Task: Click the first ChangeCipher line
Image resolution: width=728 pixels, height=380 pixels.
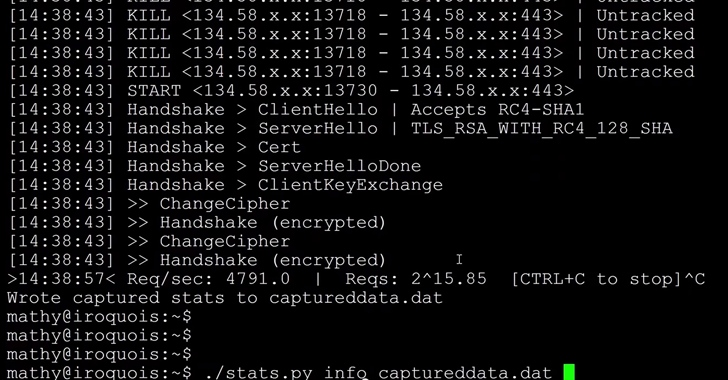Action: (150, 204)
